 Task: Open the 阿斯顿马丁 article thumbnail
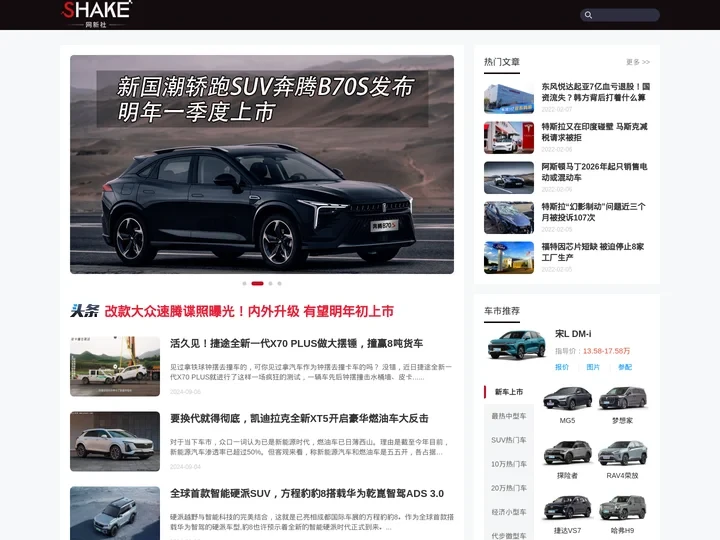tap(509, 178)
